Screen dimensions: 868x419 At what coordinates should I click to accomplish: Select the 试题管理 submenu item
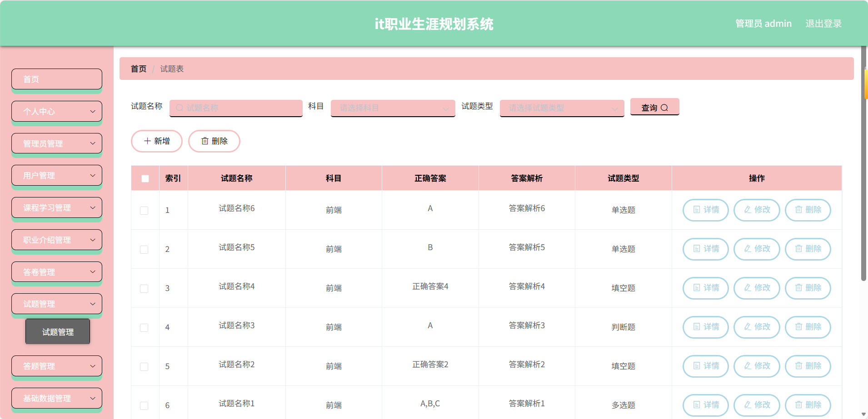[58, 331]
